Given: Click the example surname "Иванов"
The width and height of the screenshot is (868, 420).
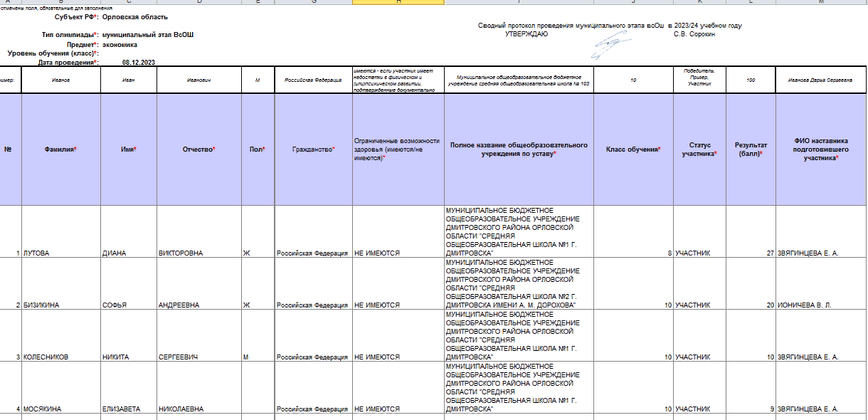Looking at the screenshot, I should tap(61, 80).
